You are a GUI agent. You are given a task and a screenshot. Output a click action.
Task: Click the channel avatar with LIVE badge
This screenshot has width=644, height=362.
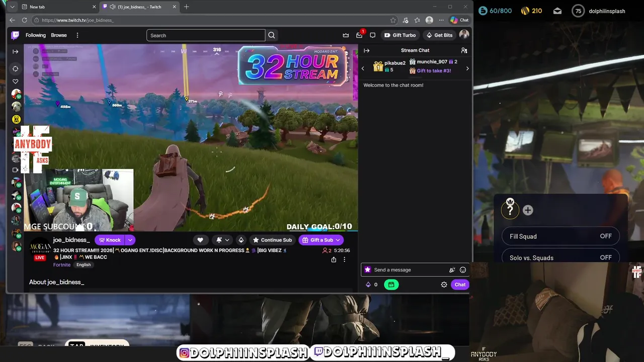40,249
